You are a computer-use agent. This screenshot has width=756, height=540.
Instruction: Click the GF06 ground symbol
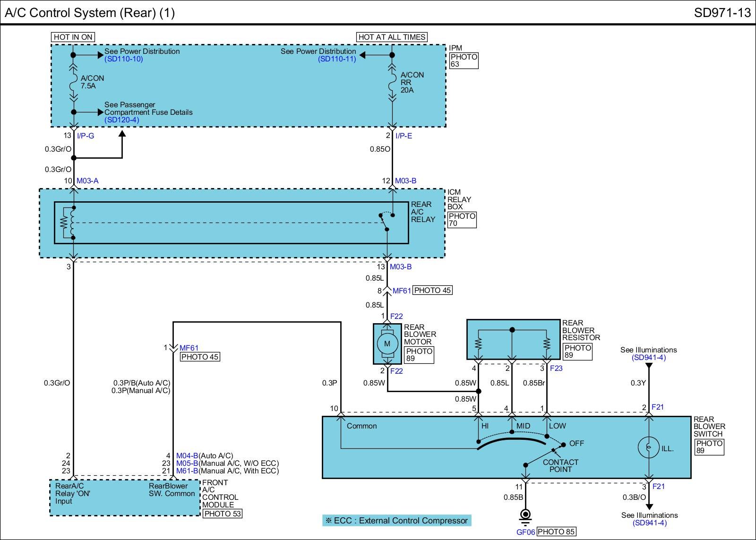(525, 516)
